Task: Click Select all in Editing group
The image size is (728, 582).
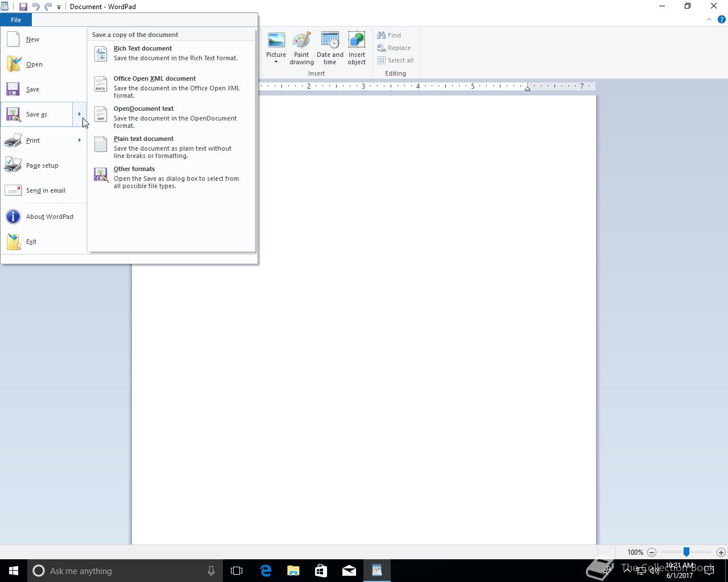Action: (396, 60)
